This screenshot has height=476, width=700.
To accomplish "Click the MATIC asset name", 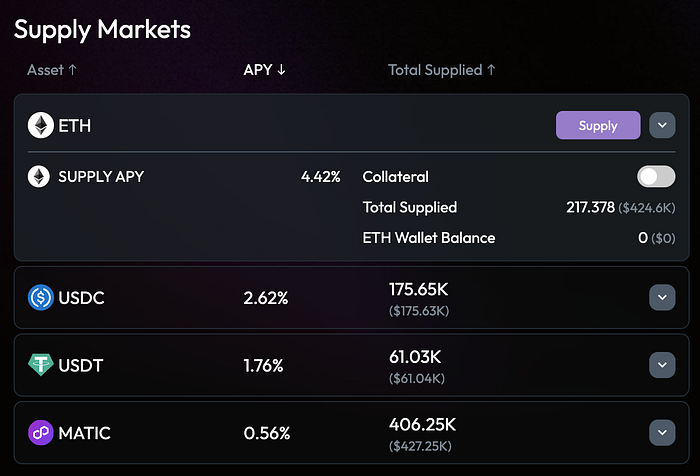I will click(x=85, y=433).
